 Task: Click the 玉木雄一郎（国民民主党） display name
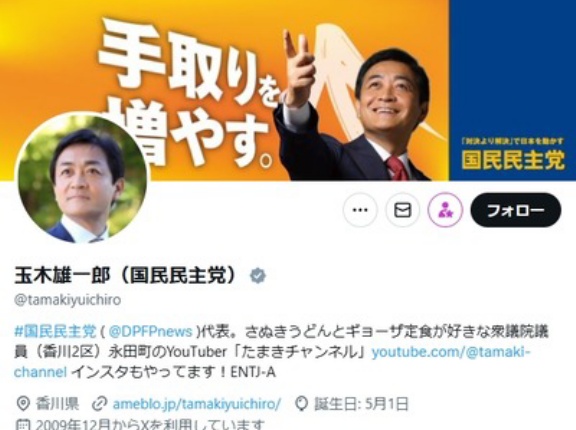pos(126,276)
